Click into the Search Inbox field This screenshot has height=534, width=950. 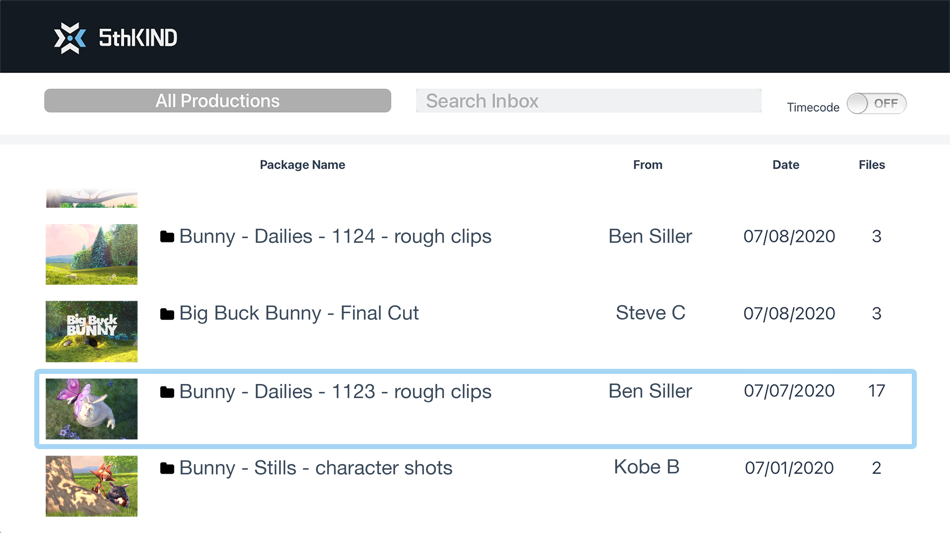point(588,101)
